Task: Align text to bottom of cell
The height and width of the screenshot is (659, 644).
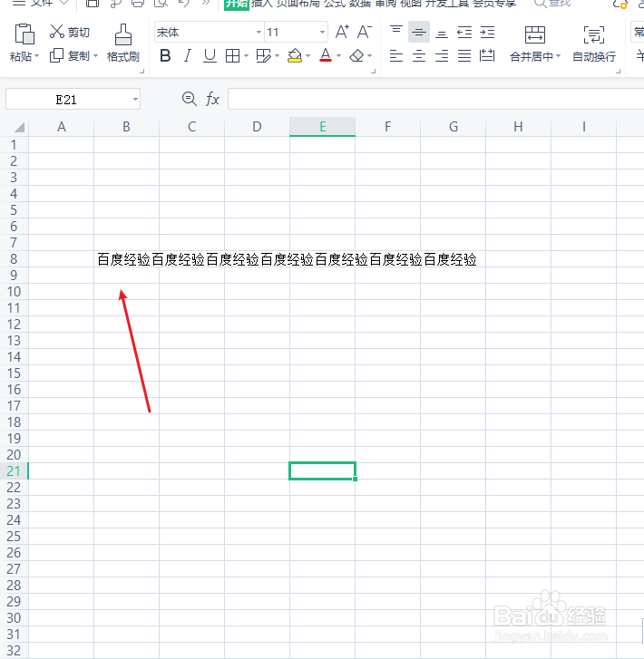Action: click(x=441, y=32)
